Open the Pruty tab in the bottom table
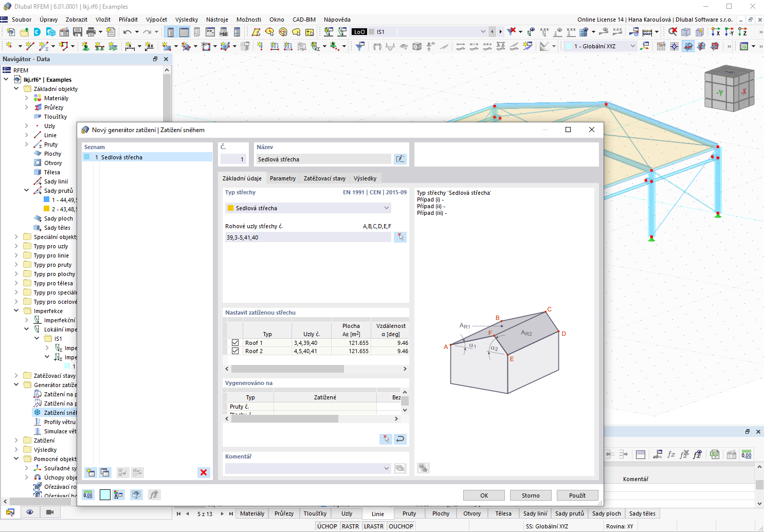 click(x=409, y=513)
